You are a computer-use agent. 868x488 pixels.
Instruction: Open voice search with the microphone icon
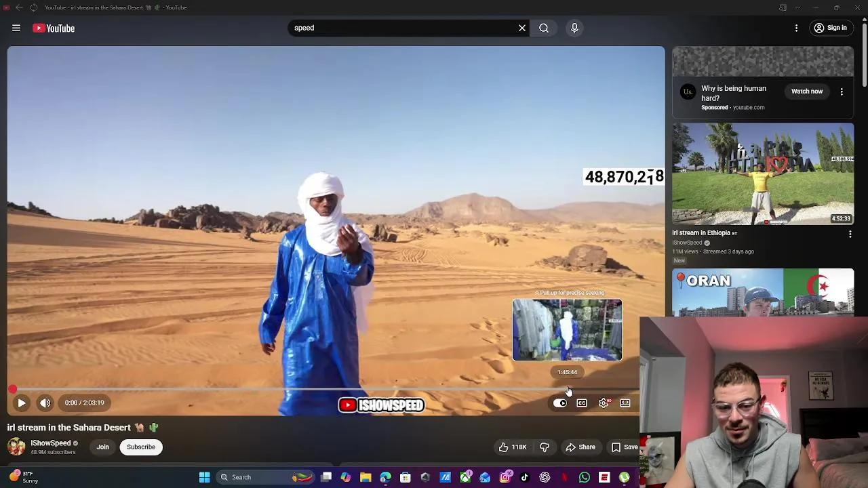click(x=574, y=28)
